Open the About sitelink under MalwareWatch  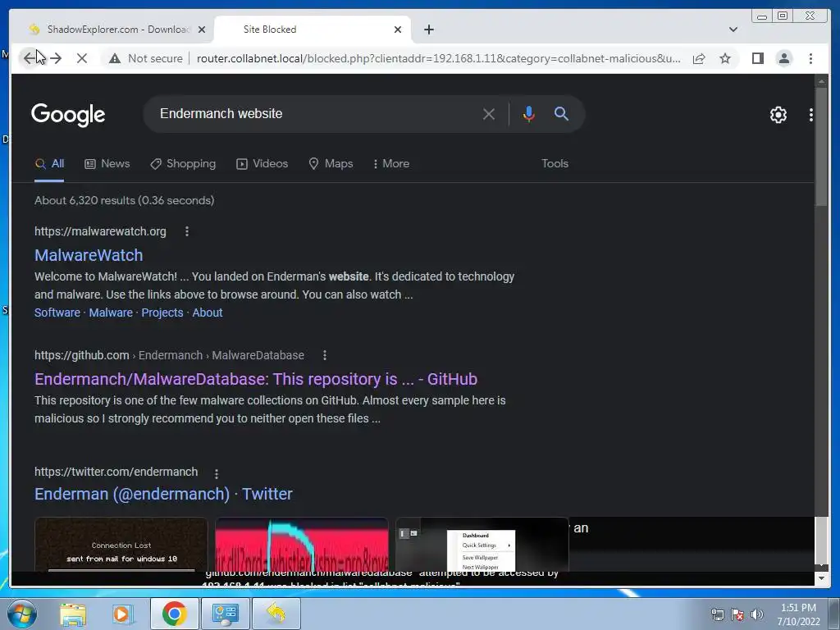[x=208, y=313]
